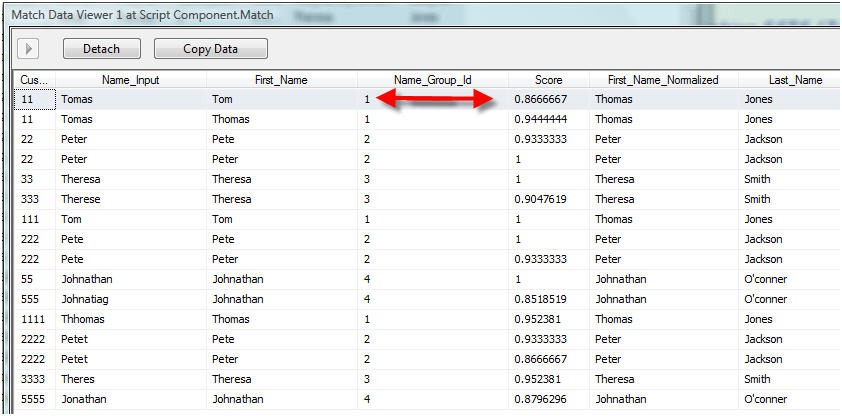Click customer id cell 333
Screen dimensions: 842x416
(34, 199)
